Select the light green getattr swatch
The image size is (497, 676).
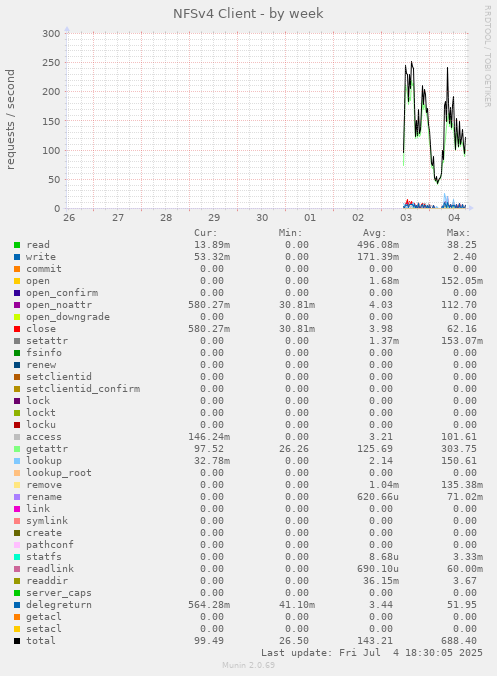[x=17, y=449]
